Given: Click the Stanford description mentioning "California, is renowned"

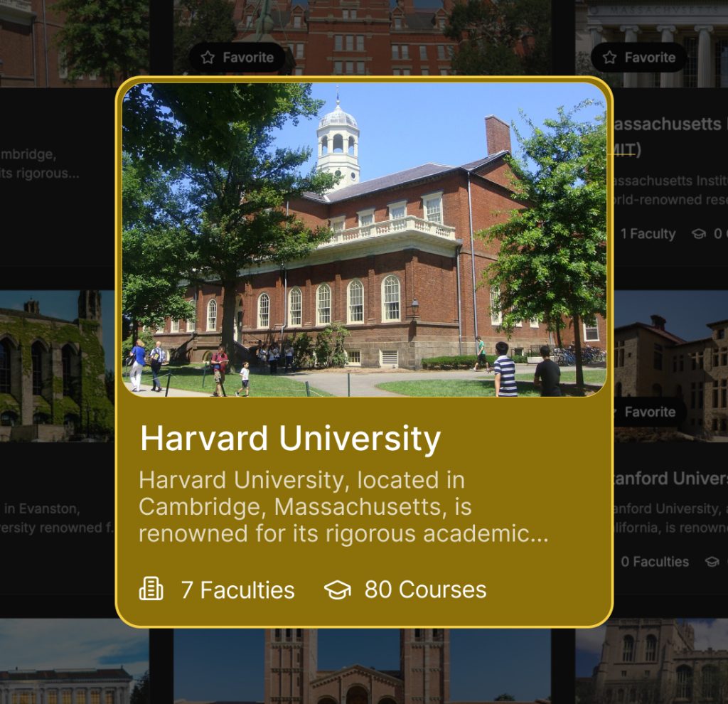Looking at the screenshot, I should (x=671, y=518).
